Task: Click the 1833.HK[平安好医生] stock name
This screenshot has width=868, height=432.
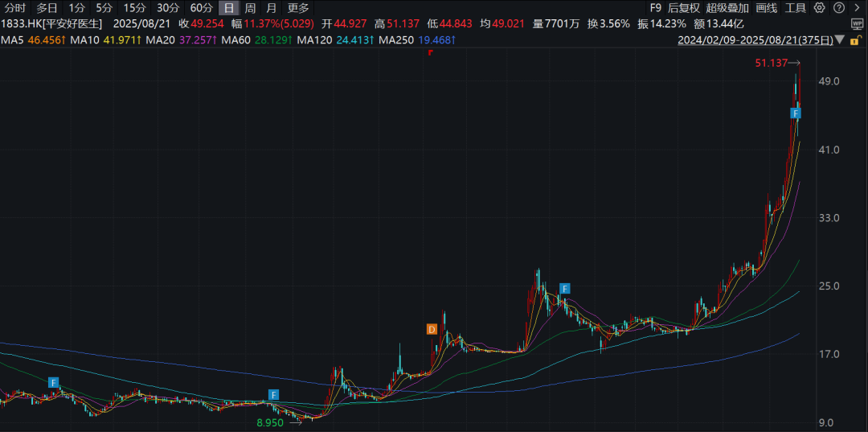Action: click(51, 24)
